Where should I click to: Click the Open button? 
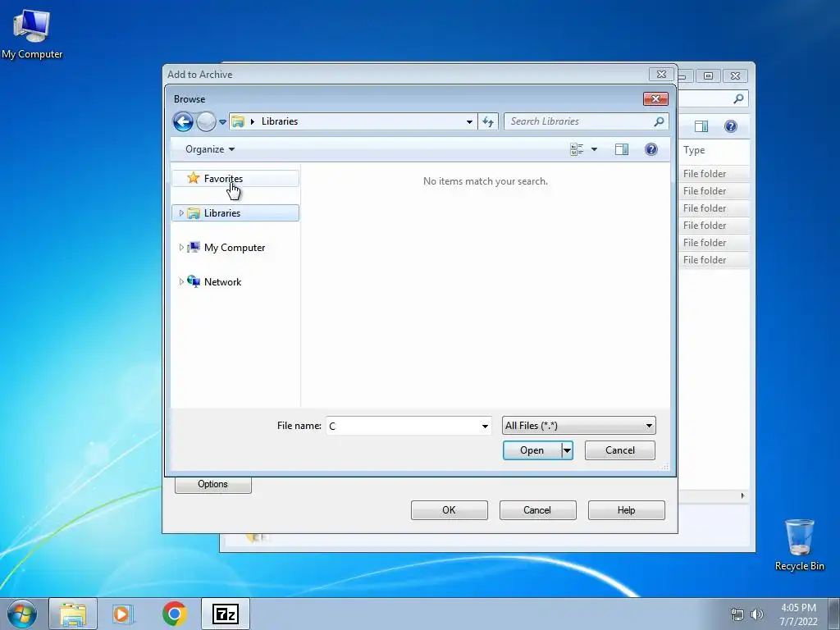(x=532, y=450)
